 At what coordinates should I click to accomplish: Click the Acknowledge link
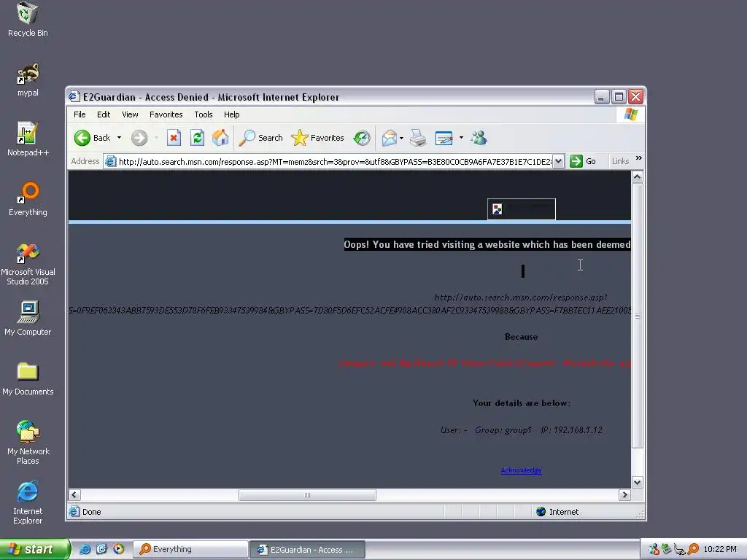click(x=521, y=470)
